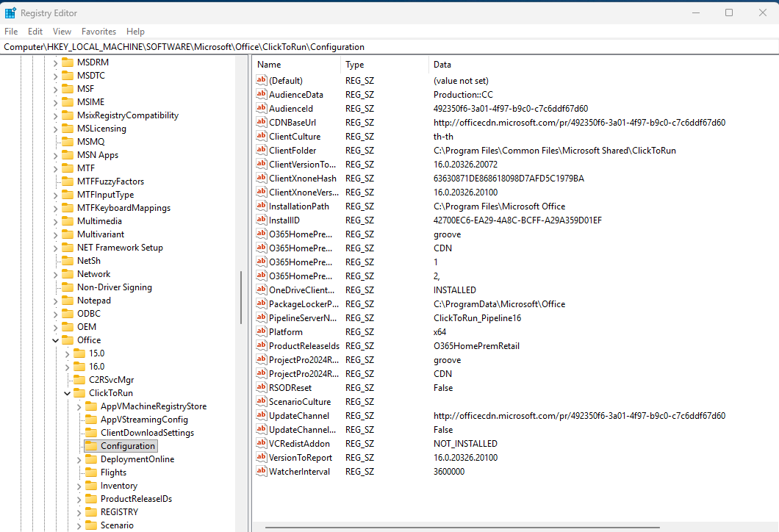Open the Edit menu
Image resolution: width=779 pixels, height=532 pixels.
35,32
